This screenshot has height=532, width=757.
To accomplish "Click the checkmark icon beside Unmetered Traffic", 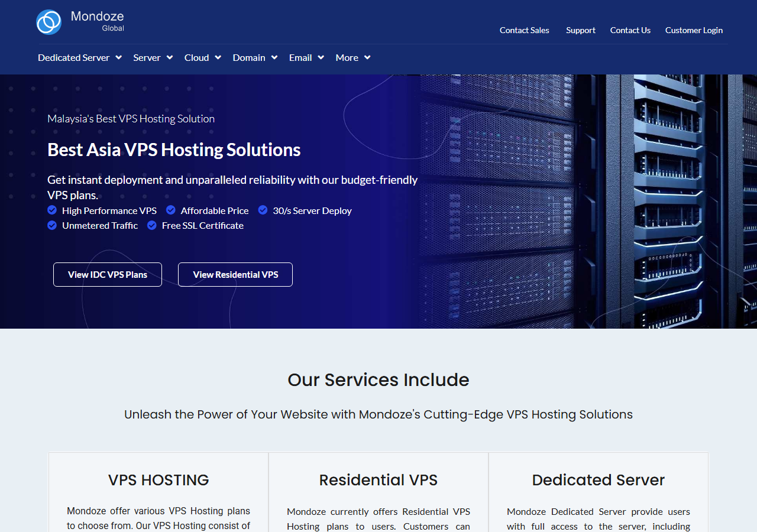I will click(52, 225).
